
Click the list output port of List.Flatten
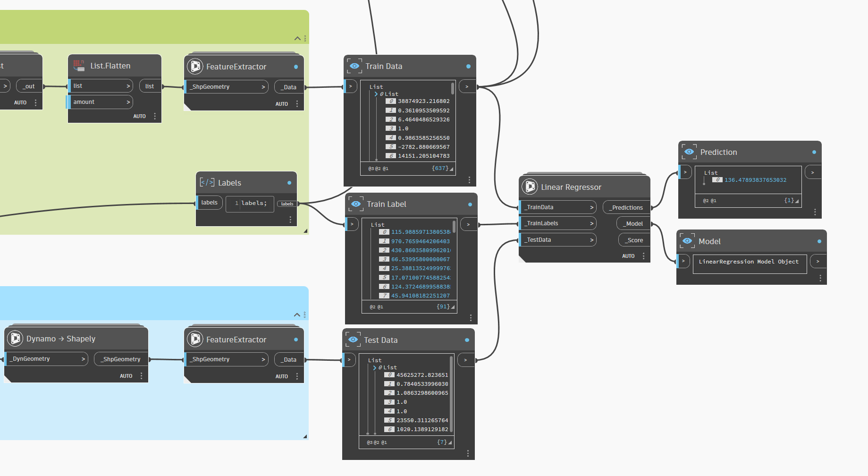coord(150,86)
